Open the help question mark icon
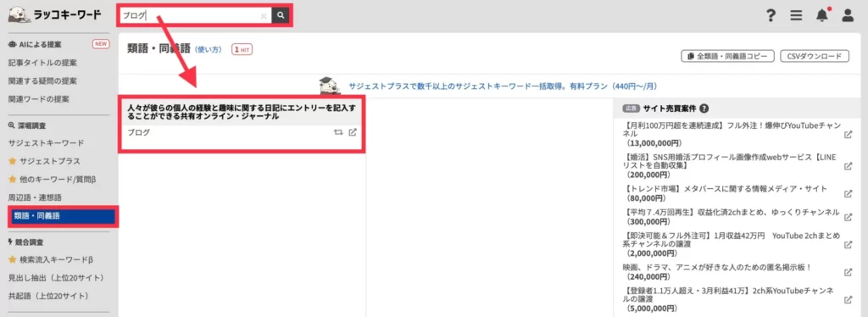Screen dimensions: 868x317 click(x=771, y=15)
